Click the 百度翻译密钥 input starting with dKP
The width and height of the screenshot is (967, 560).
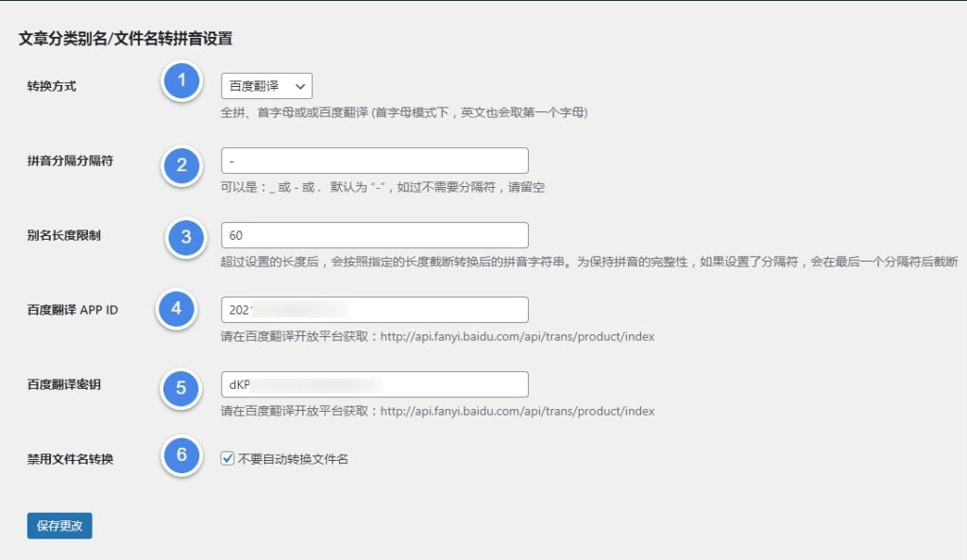(374, 384)
